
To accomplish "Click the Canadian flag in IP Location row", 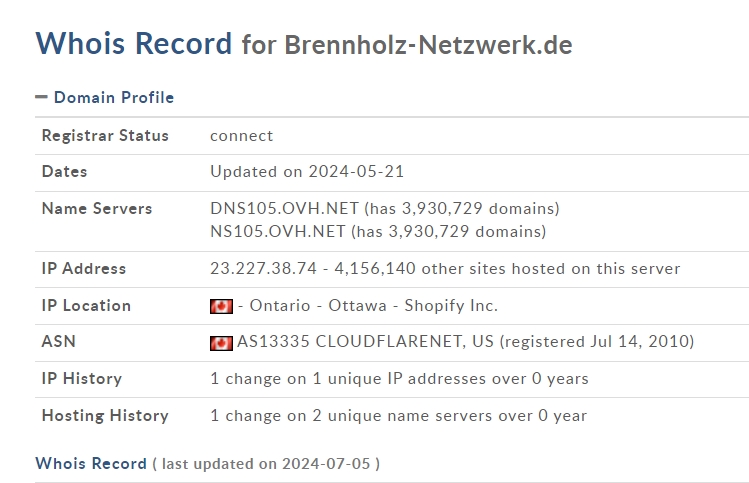I will (221, 306).
